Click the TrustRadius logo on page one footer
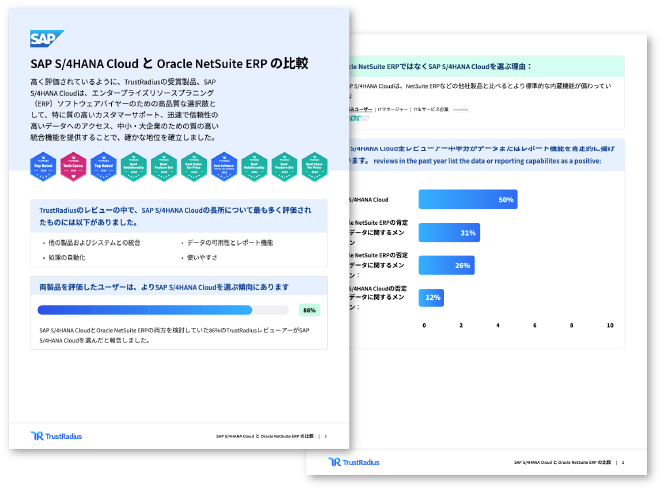This screenshot has width=662, height=490. (x=56, y=436)
